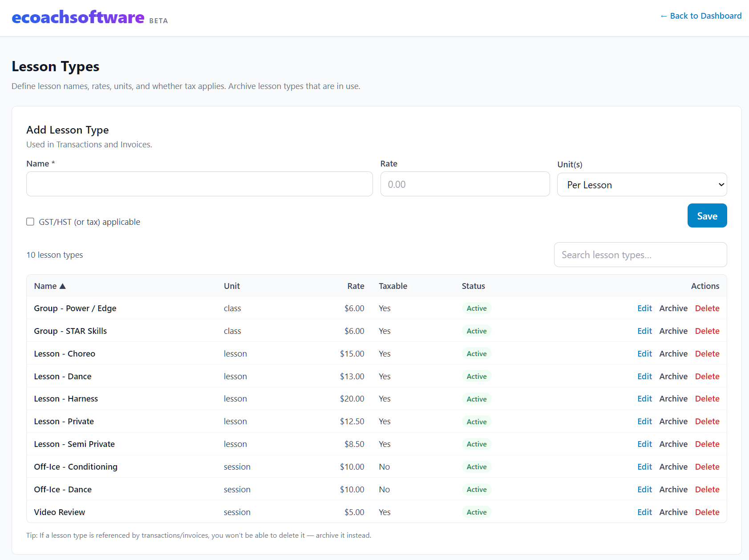Edit the Group - Power / Edge lesson type
Viewport: 749px width, 560px height.
[644, 308]
